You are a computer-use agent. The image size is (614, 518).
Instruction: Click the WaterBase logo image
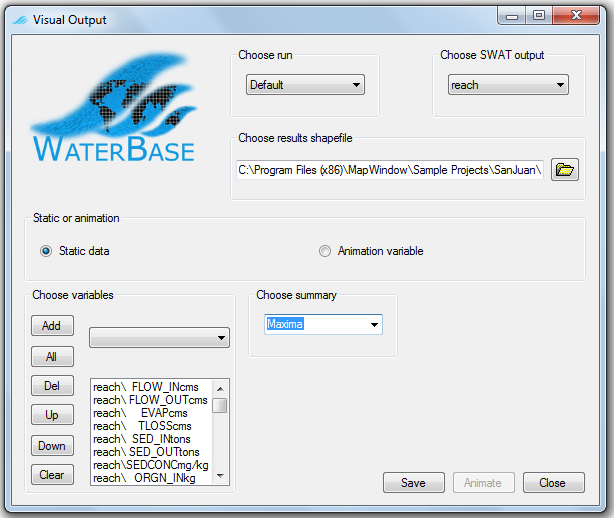click(114, 108)
